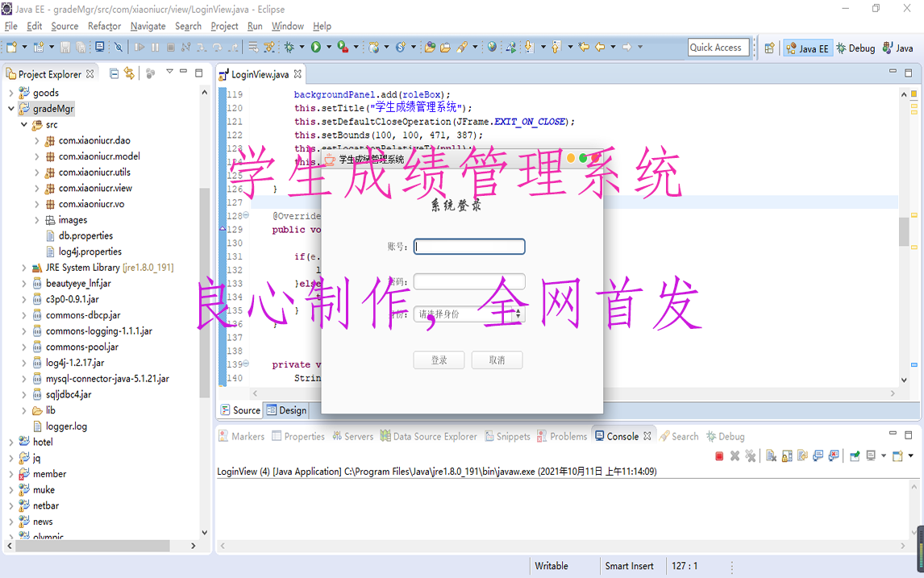Switch to the Java perspective
This screenshot has height=578, width=924.
pyautogui.click(x=898, y=48)
